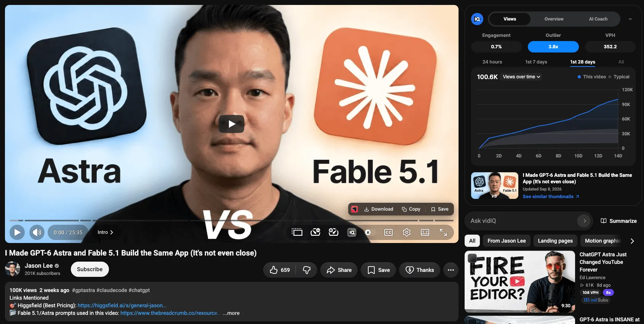
Task: Increase playback speed with gauge-plus icon
Action: [x=334, y=232]
